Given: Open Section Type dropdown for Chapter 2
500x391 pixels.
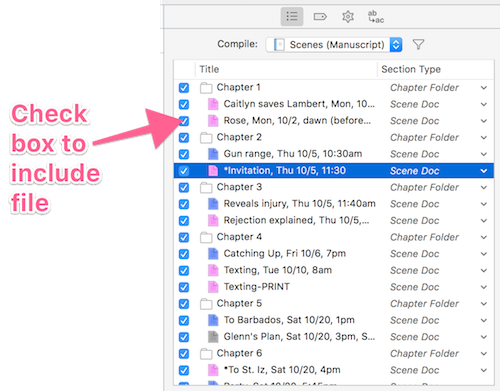Looking at the screenshot, I should (x=484, y=137).
